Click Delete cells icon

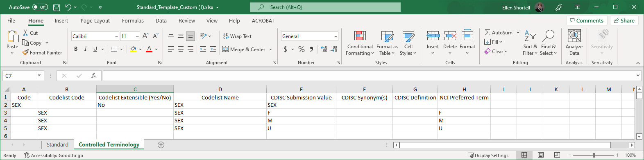click(450, 36)
